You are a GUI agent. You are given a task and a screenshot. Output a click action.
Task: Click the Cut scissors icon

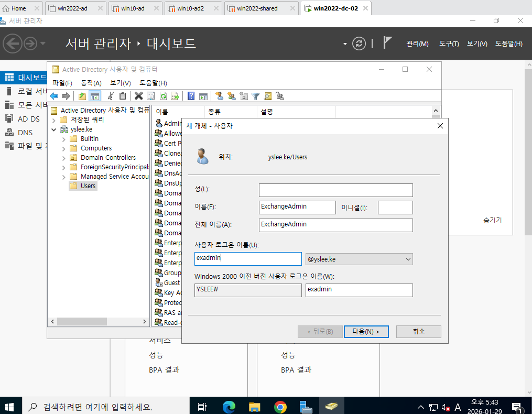111,96
